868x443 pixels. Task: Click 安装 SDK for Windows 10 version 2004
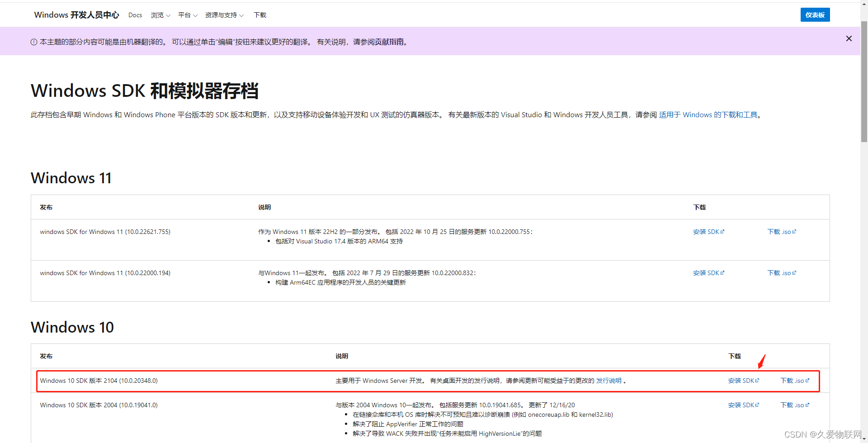[744, 405]
